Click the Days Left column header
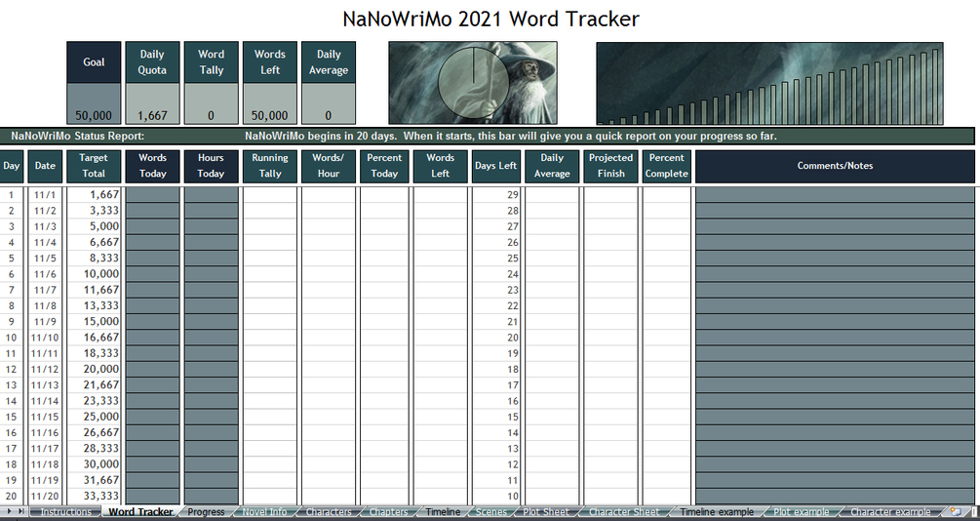Viewport: 980px width, 521px height. point(495,167)
